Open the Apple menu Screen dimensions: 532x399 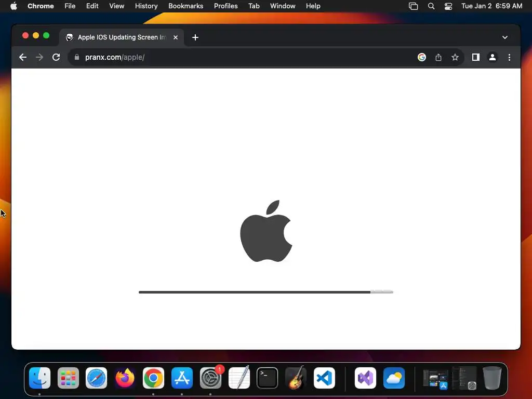click(x=14, y=6)
